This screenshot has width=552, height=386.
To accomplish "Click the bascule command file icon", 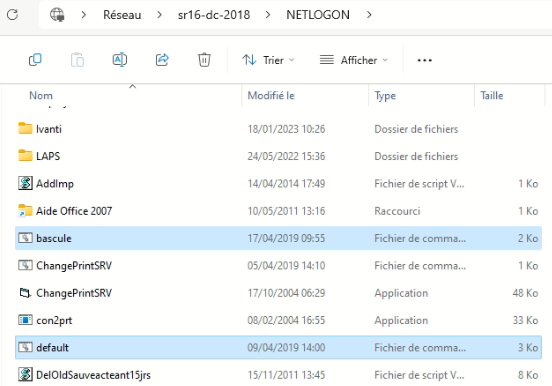I will coord(25,238).
